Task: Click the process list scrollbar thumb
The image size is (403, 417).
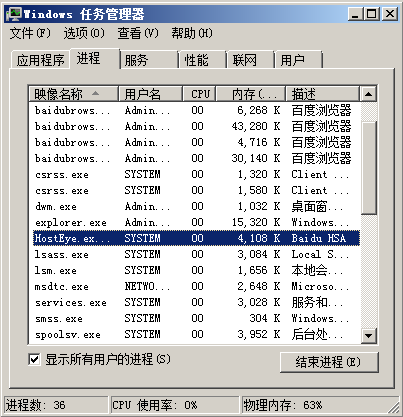Action: point(369,168)
